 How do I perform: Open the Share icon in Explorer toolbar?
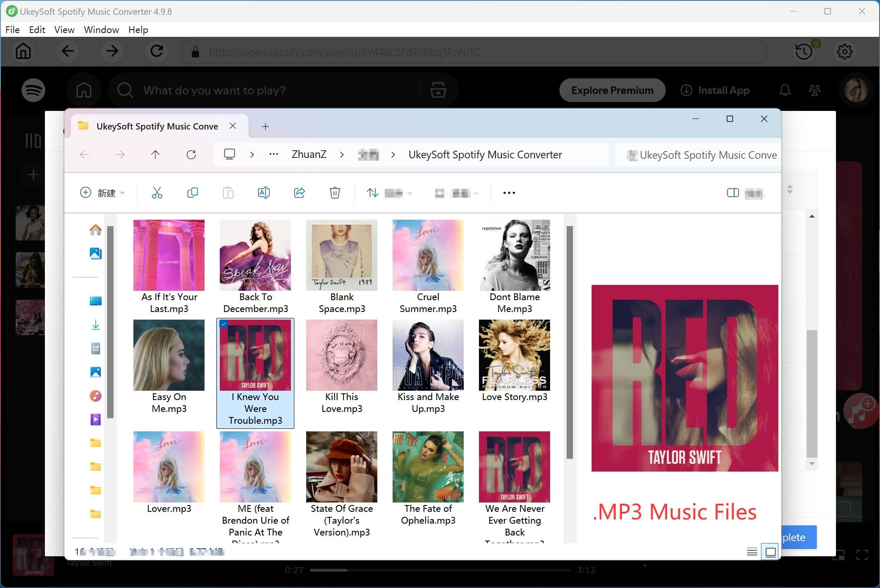click(x=299, y=193)
